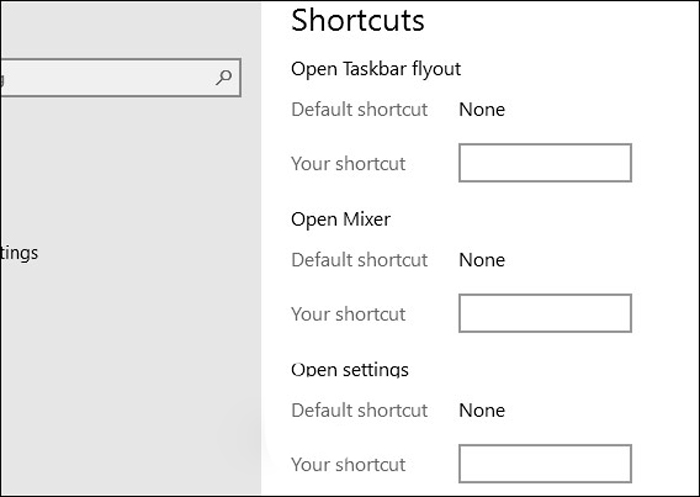Image resolution: width=700 pixels, height=497 pixels.
Task: Click the None value for Open Taskbar flyout
Action: coord(481,109)
